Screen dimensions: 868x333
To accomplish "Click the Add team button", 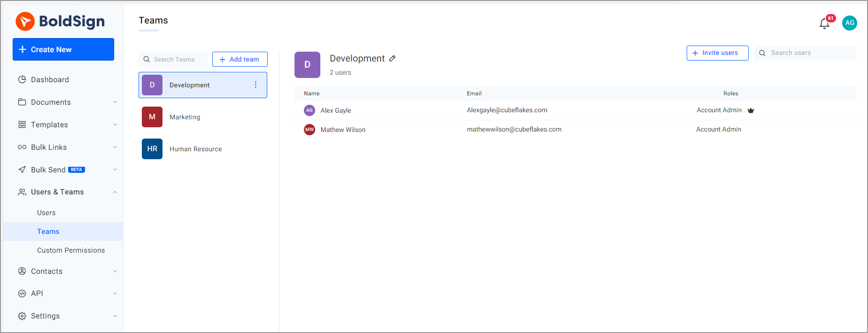I will tap(240, 59).
